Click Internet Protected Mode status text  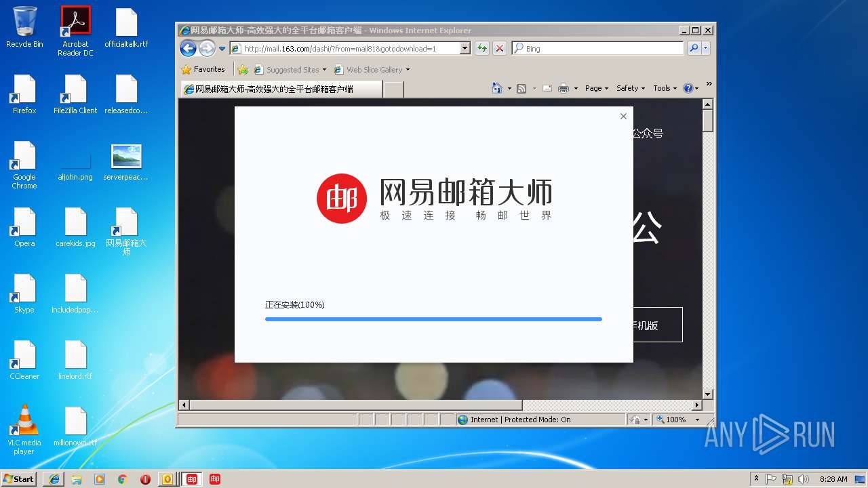coord(521,420)
